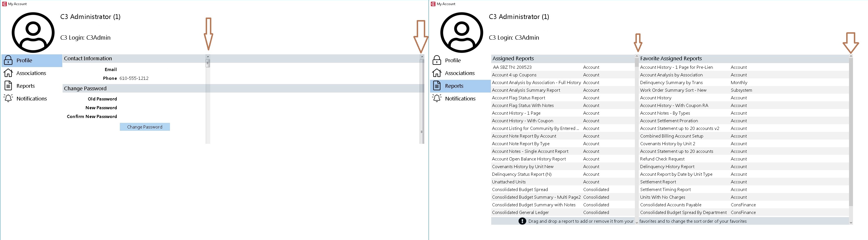
Task: Select the Work Order Summary Sort - New favorite
Action: coord(673,90)
